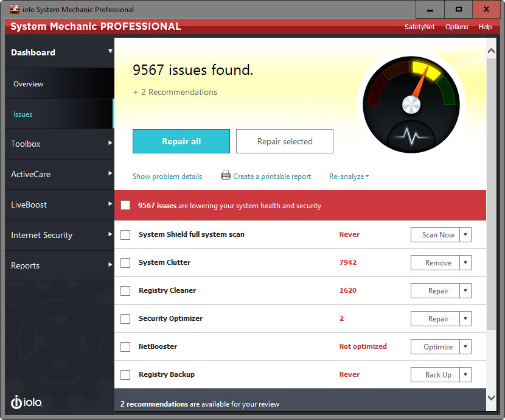Click Repair for Security Optimizer
The height and width of the screenshot is (420, 505).
[x=435, y=319]
